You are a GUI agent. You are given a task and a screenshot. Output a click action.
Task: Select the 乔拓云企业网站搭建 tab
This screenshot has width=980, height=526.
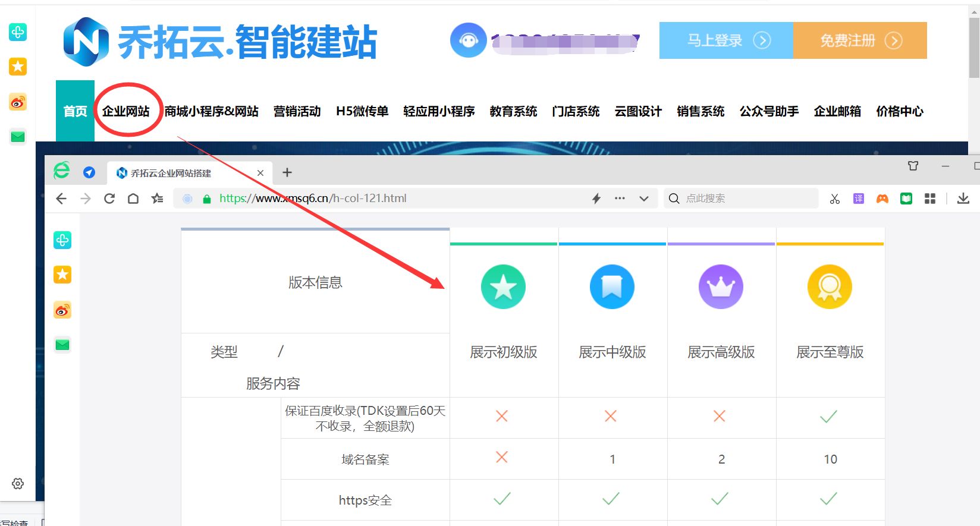point(189,173)
